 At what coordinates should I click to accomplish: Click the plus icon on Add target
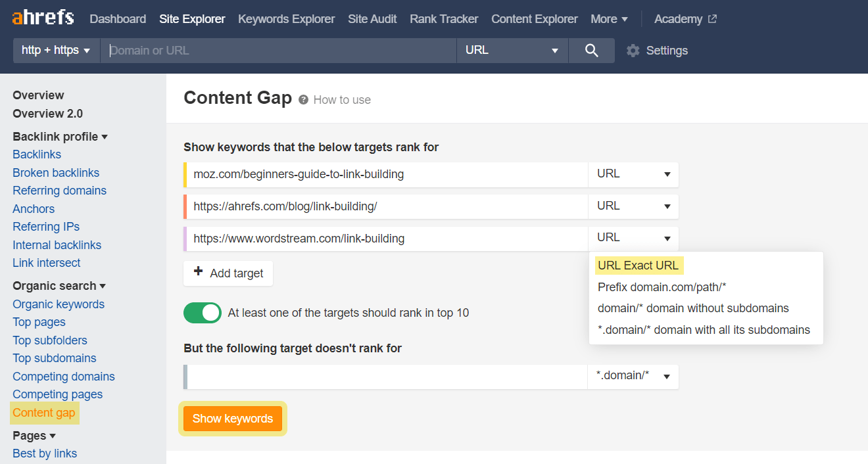200,273
